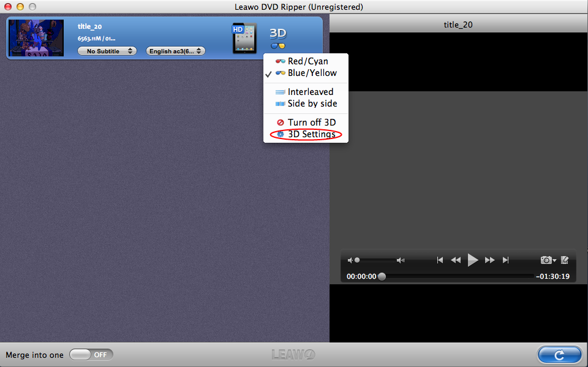Click the title_20 video thumbnail
This screenshot has height=367, width=588.
pos(36,38)
